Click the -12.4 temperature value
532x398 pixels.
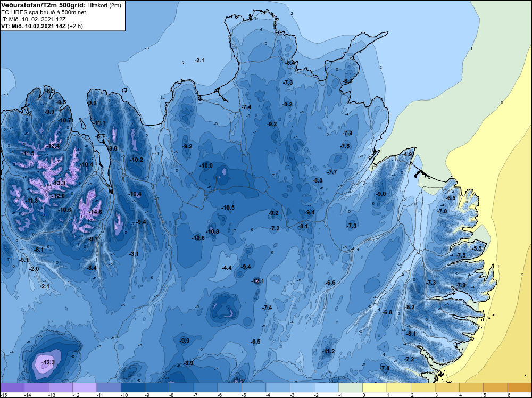[53, 146]
